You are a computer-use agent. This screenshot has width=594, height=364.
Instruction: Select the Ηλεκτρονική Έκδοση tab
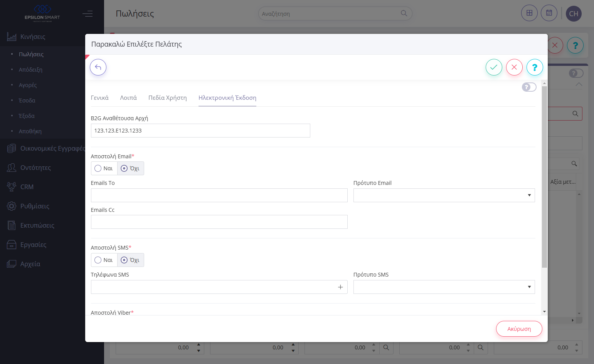pos(227,98)
